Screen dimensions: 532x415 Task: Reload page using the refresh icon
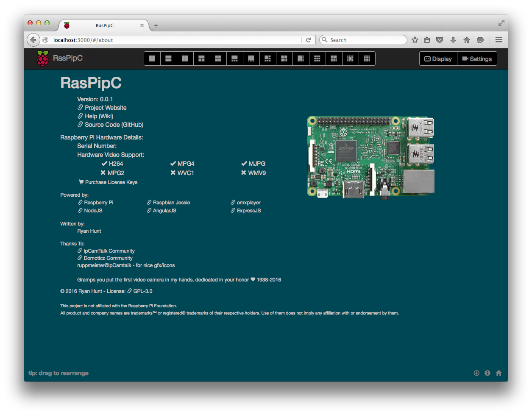coord(308,40)
